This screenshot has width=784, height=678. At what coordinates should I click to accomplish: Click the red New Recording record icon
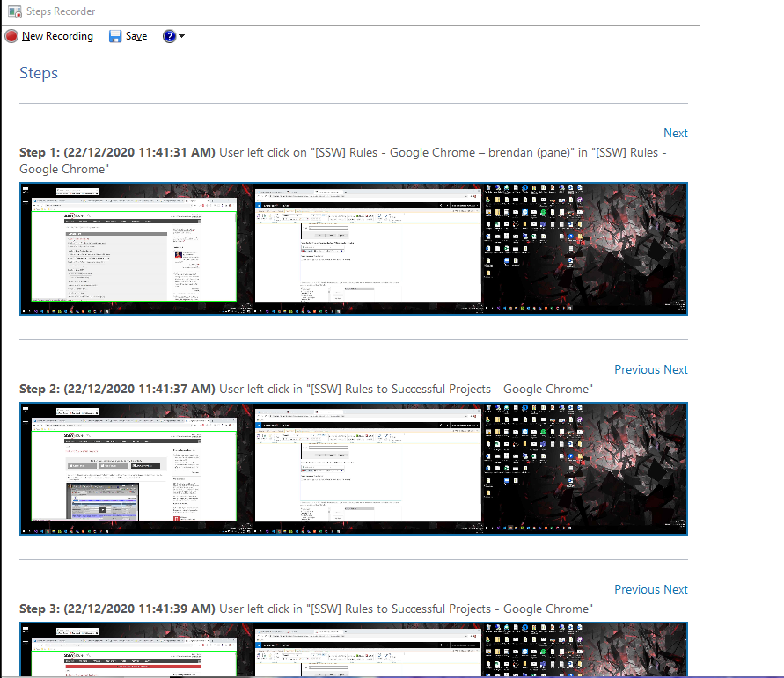[x=11, y=36]
